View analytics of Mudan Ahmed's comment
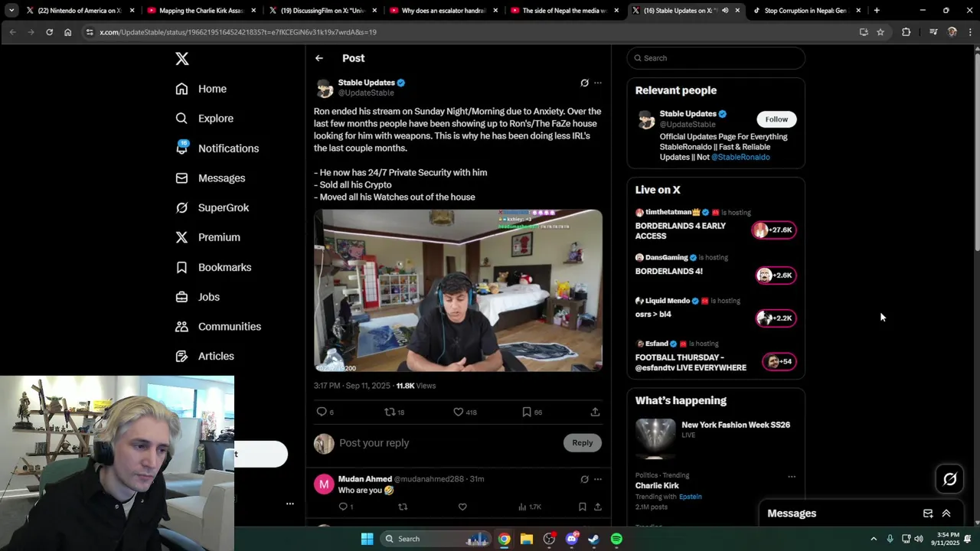 pos(529,507)
